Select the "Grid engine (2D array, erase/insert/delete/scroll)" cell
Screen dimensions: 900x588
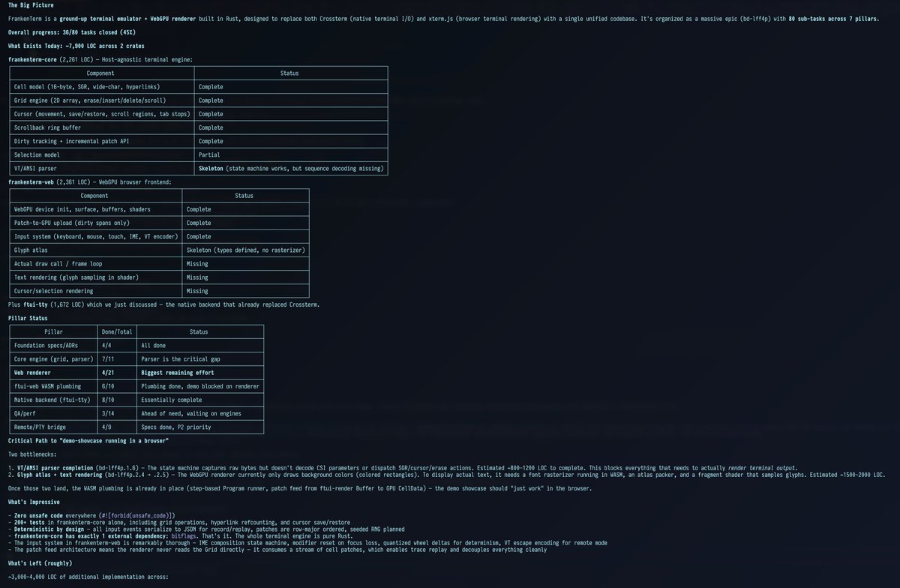click(101, 100)
